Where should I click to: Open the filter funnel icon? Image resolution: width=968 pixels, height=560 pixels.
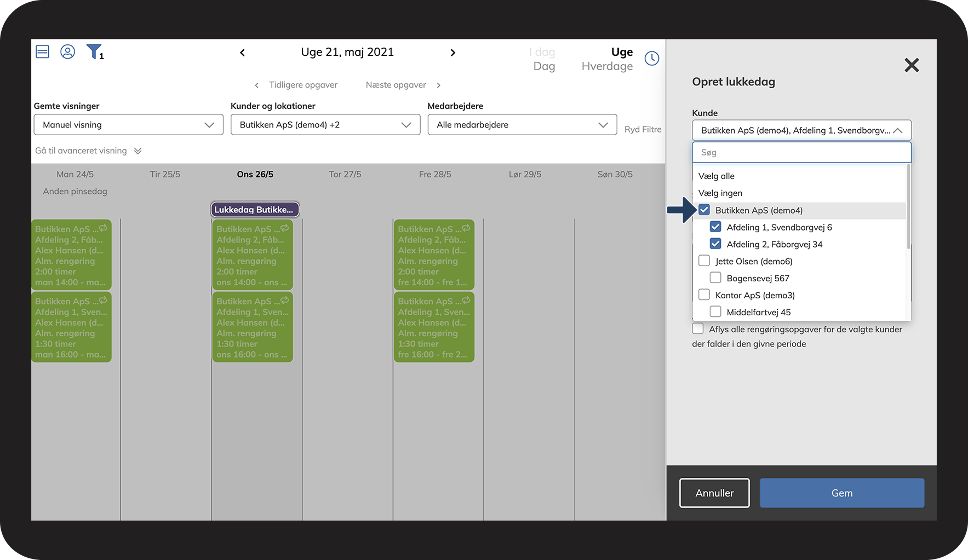click(94, 52)
